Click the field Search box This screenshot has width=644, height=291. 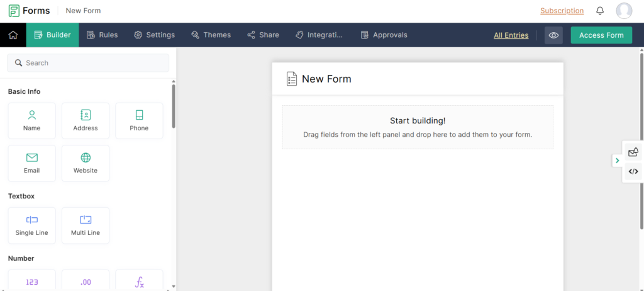coord(88,63)
